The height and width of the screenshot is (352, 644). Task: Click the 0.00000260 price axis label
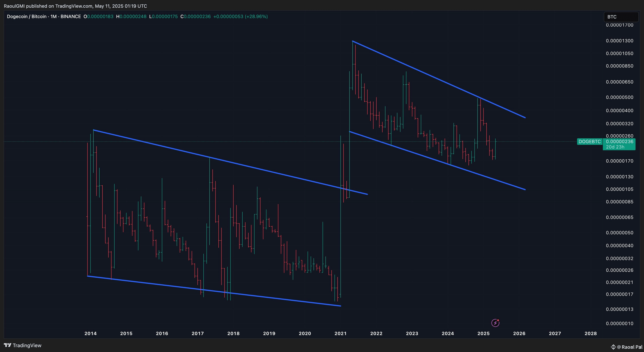tap(620, 136)
